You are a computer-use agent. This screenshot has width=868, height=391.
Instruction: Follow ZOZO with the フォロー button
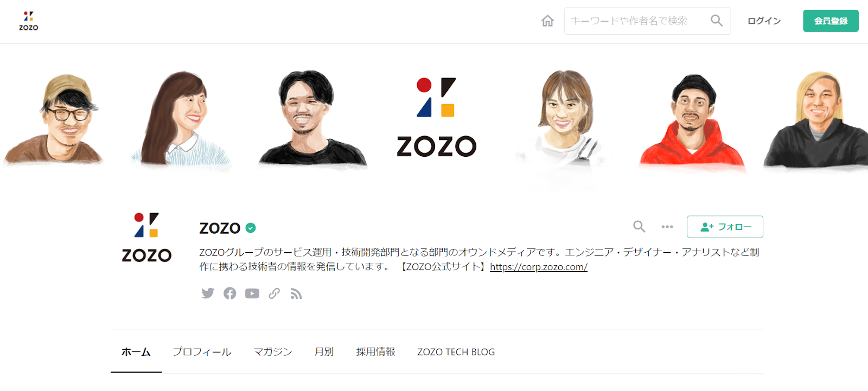[725, 227]
